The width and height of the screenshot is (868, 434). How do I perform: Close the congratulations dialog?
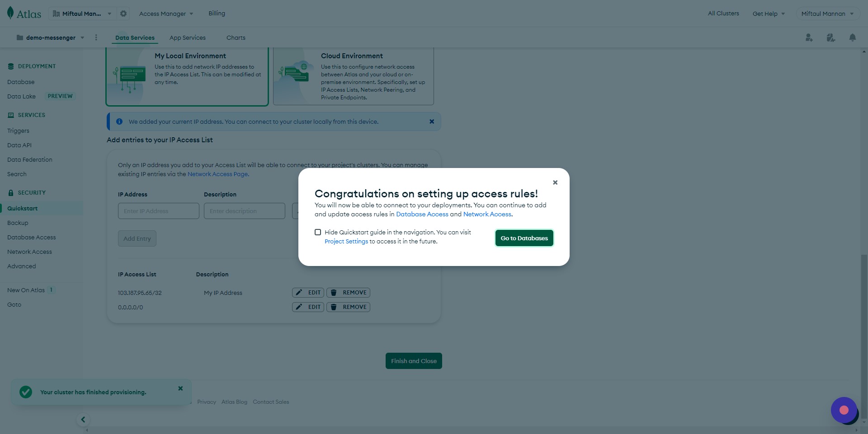point(555,182)
